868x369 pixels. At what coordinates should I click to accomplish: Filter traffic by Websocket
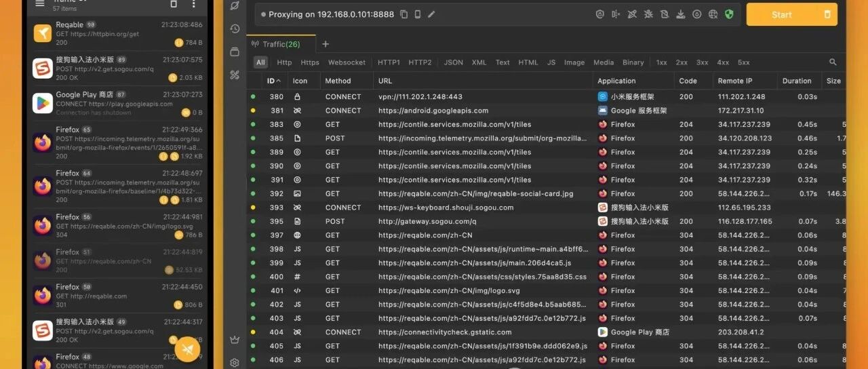[347, 62]
